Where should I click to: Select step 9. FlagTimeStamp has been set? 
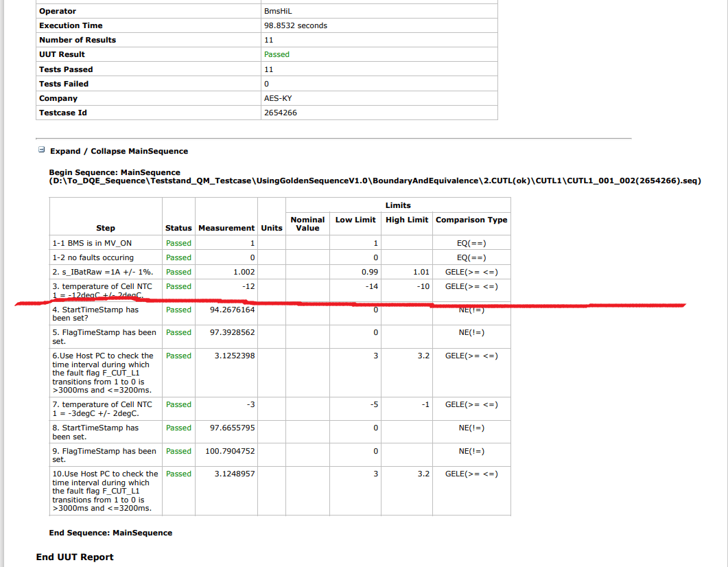(104, 455)
